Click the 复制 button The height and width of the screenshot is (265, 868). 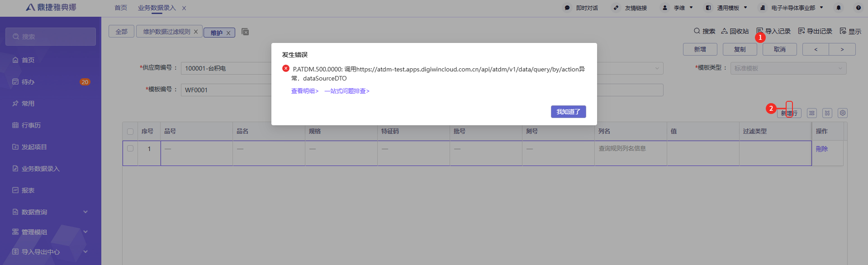[x=740, y=49]
